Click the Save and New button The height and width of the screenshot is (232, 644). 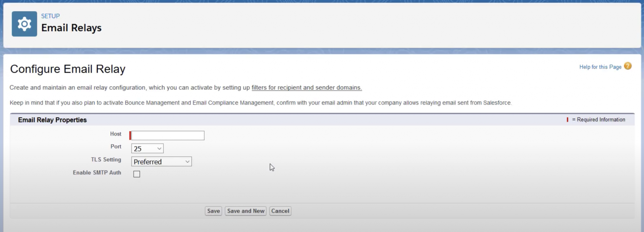click(x=245, y=211)
